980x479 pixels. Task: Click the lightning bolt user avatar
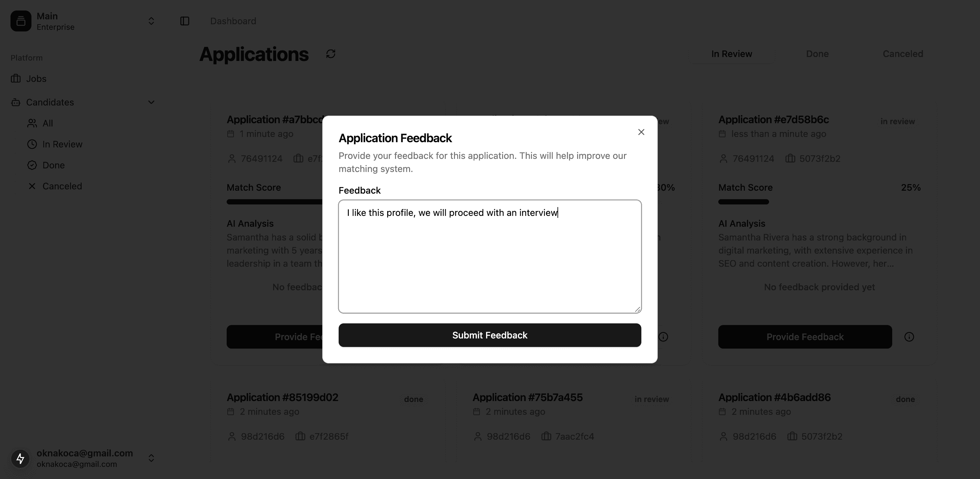(20, 458)
